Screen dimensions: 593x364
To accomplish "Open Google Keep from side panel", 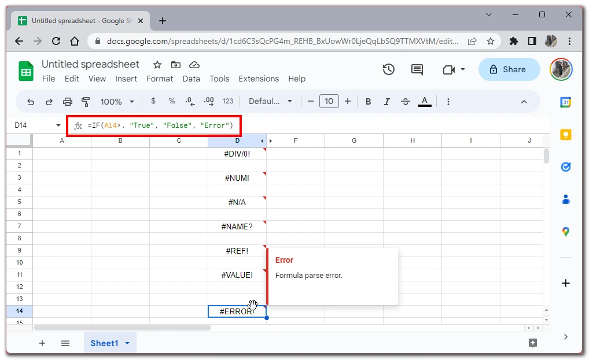I will [565, 135].
